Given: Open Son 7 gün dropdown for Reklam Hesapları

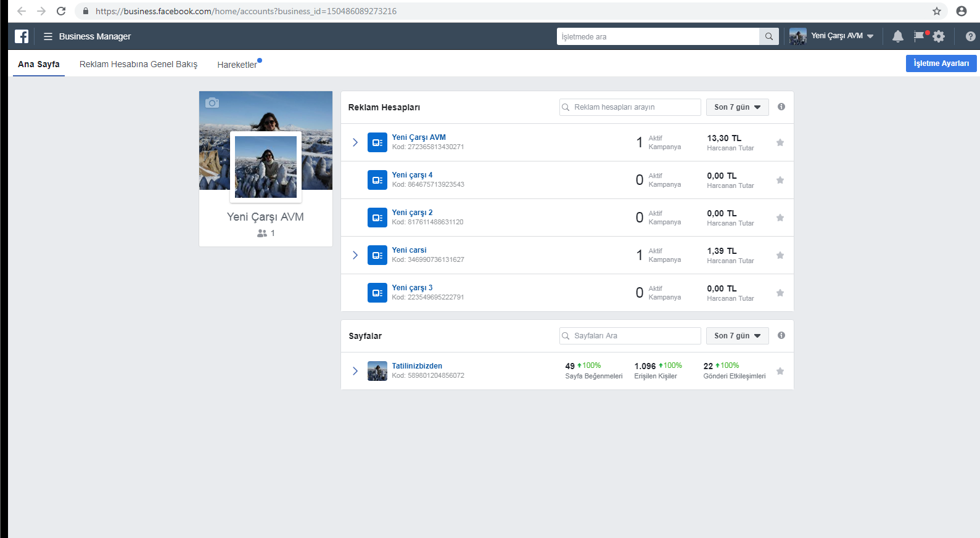Looking at the screenshot, I should pos(738,107).
